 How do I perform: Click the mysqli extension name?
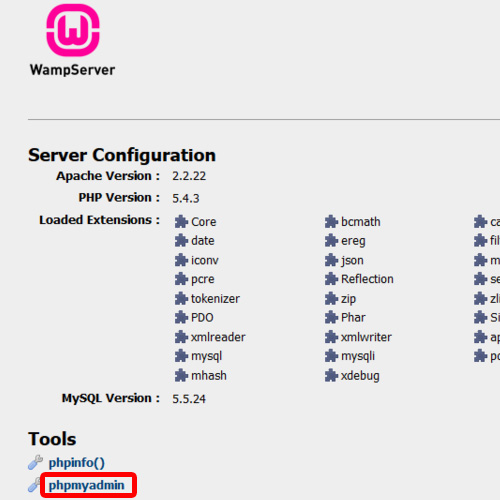(358, 357)
